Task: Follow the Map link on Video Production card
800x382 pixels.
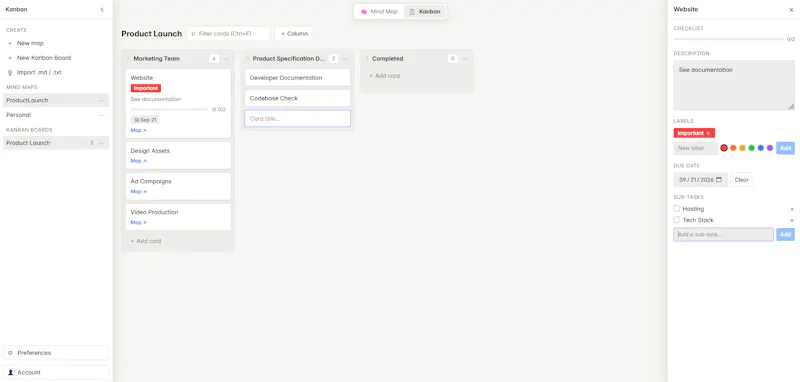Action: pos(138,222)
